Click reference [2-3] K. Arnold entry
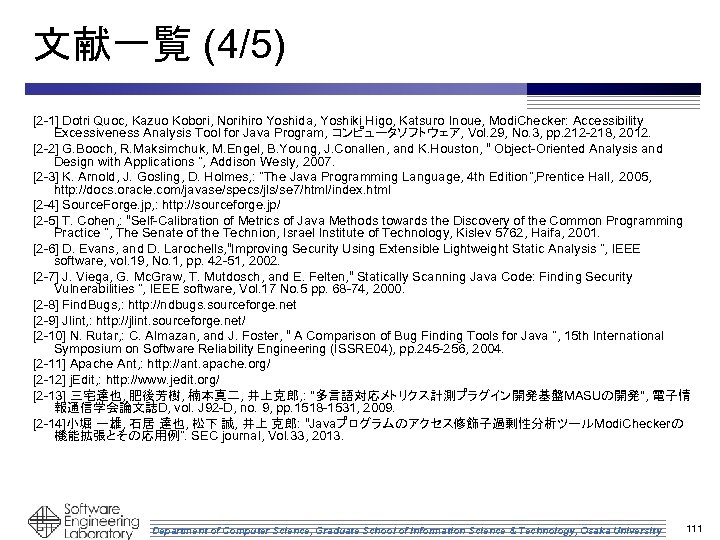The height and width of the screenshot is (540, 720). tap(343, 183)
